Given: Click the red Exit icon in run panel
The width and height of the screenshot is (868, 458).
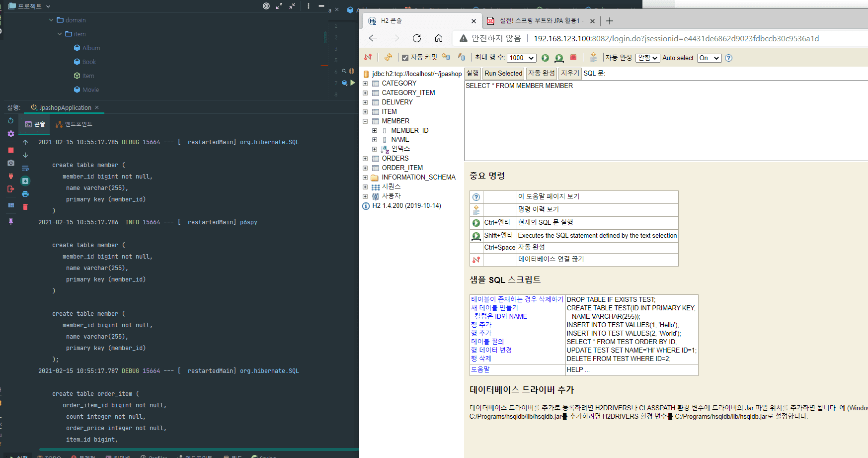Looking at the screenshot, I should [x=11, y=189].
